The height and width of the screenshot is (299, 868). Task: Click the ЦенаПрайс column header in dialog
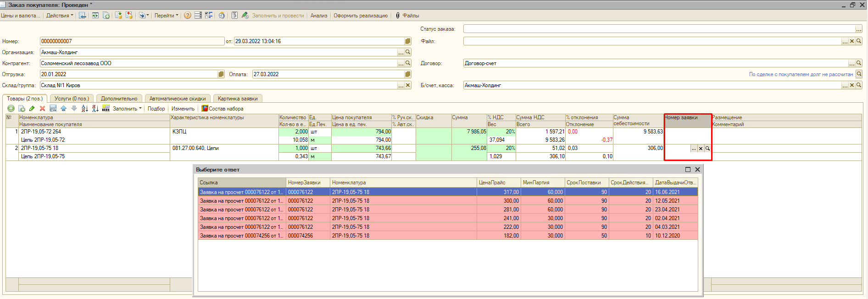[x=499, y=183]
